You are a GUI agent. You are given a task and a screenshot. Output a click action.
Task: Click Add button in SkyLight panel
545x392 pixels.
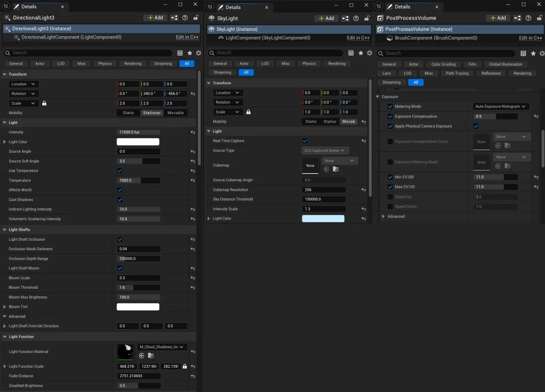click(x=326, y=19)
